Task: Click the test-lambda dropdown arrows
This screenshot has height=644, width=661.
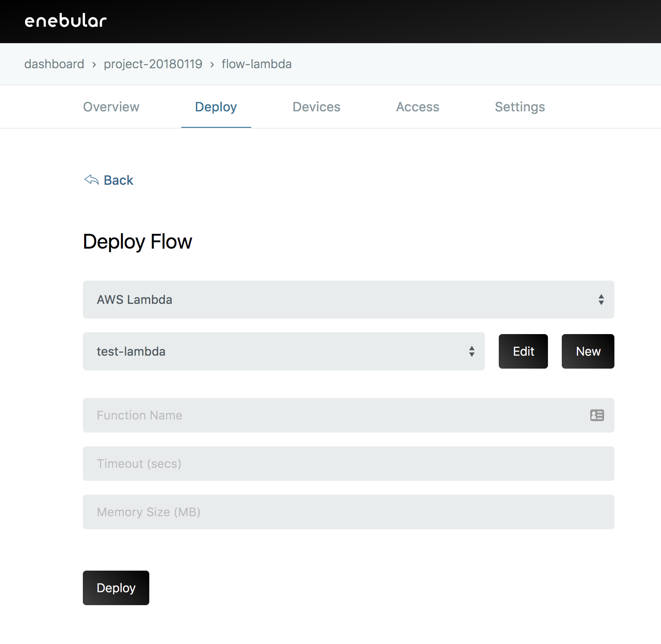Action: [x=472, y=351]
